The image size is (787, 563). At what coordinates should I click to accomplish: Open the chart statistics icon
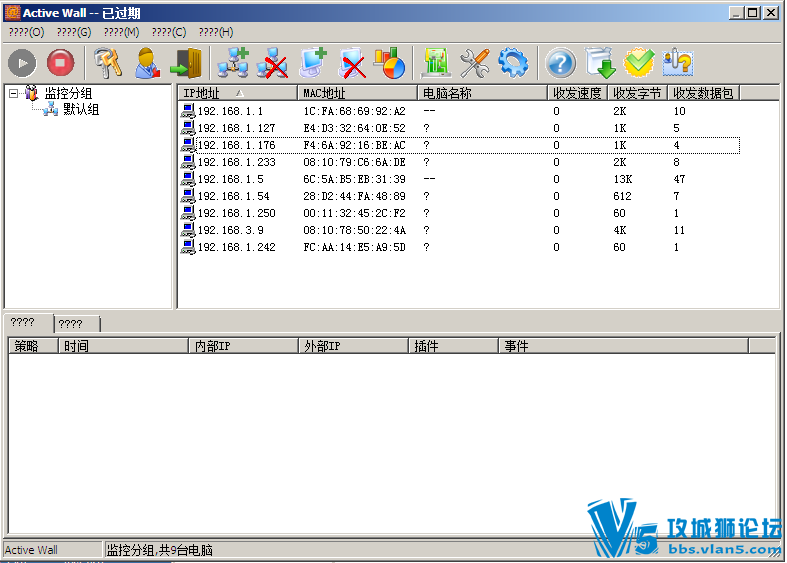[x=390, y=63]
